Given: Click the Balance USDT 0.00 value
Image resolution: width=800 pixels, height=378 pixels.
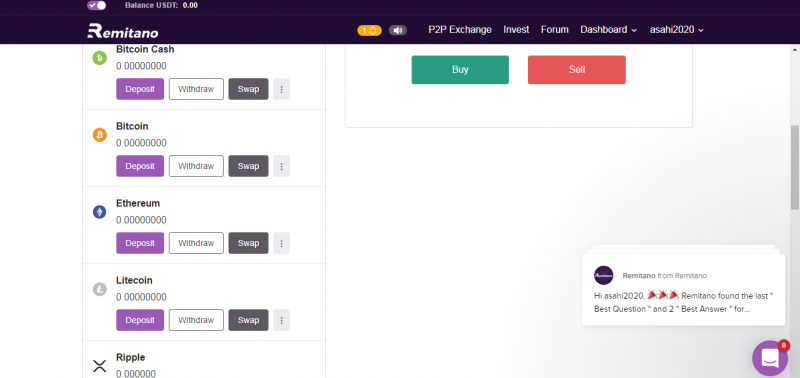Looking at the screenshot, I should click(x=190, y=6).
